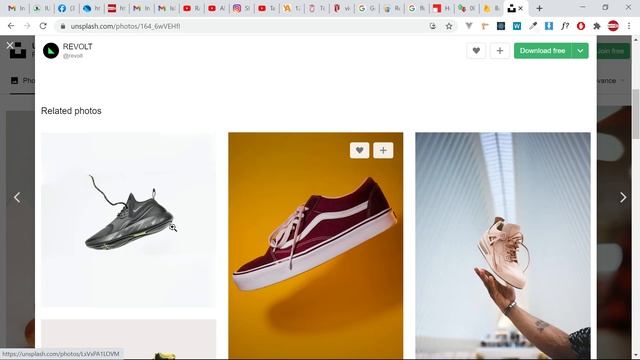Switch to the first Gmail tab

17,8
